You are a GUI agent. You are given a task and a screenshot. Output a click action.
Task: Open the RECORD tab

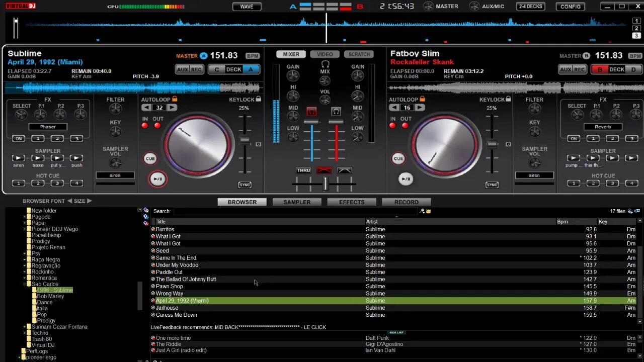(x=407, y=202)
